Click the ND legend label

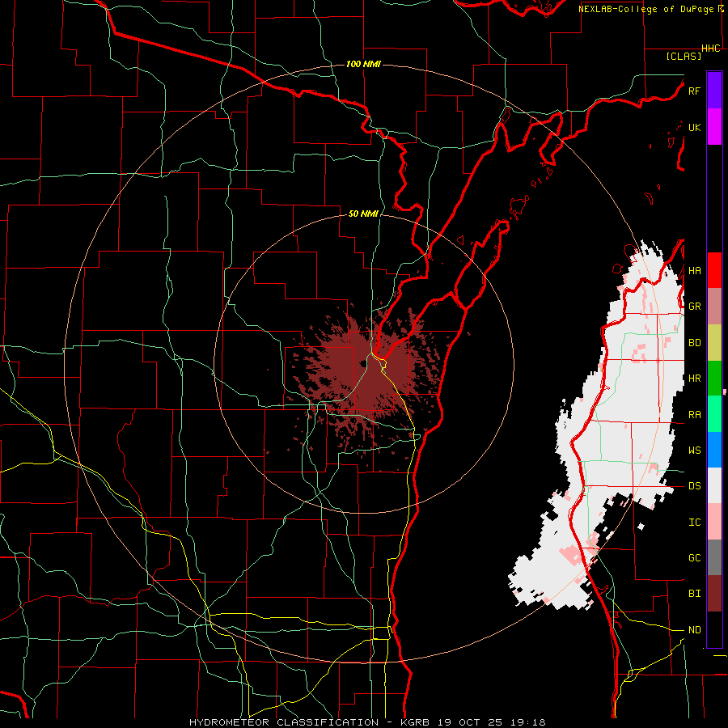pos(694,630)
